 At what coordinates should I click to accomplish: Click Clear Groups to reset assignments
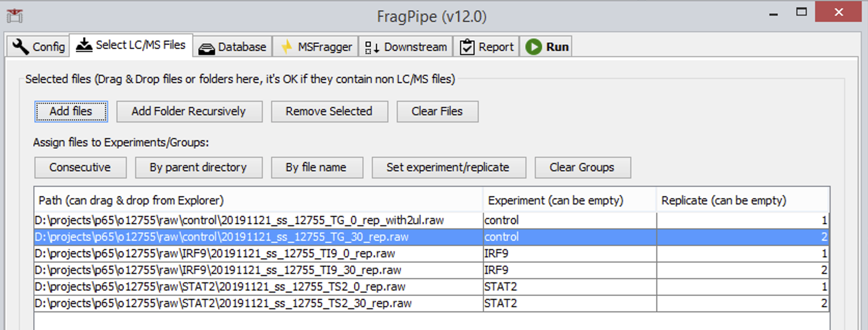[582, 167]
